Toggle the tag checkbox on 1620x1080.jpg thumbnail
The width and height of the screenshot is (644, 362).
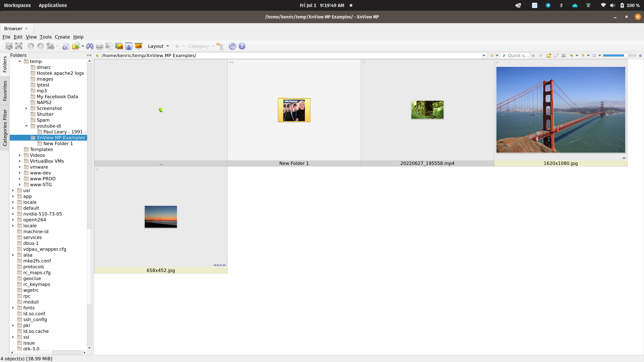(497, 62)
